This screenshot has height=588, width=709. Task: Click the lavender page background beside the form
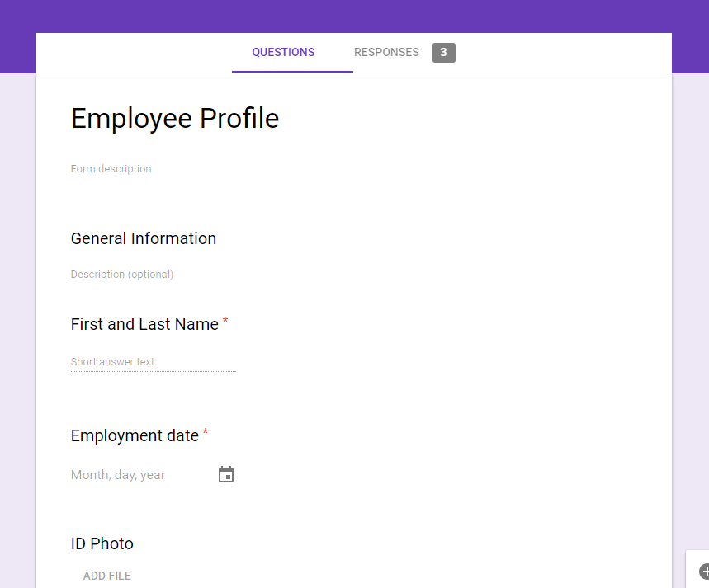(17, 317)
